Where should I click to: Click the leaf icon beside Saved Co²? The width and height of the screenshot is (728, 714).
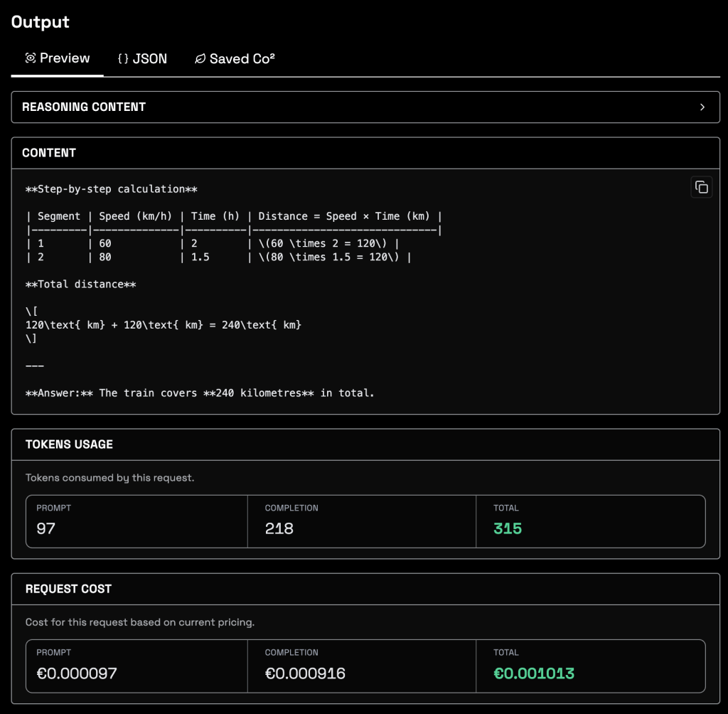point(200,59)
